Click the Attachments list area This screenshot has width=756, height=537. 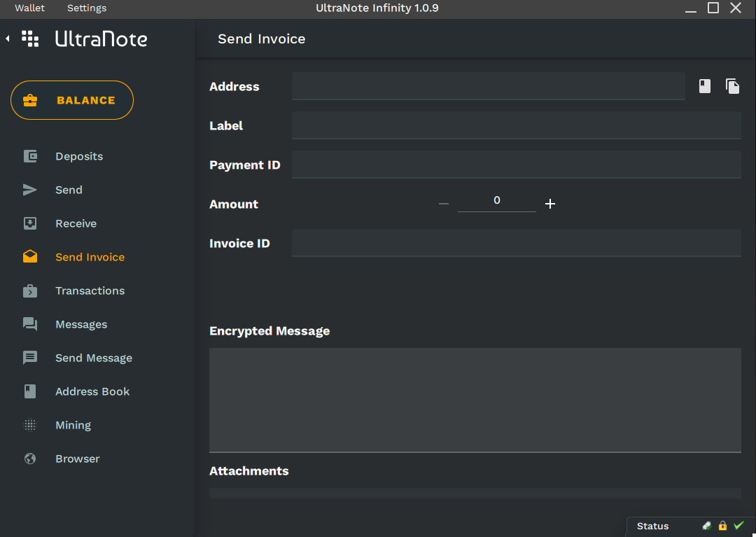click(x=475, y=493)
